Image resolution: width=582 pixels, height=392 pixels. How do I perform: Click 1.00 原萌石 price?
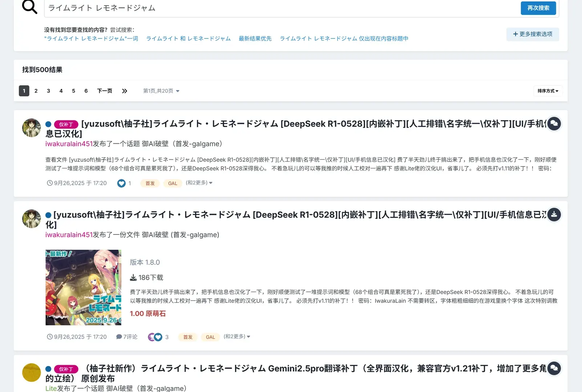point(148,314)
